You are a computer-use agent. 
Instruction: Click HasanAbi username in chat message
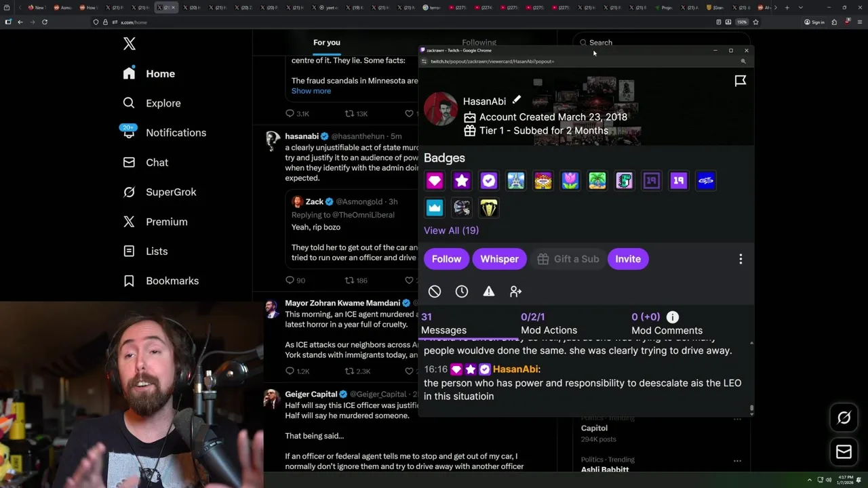coord(516,369)
